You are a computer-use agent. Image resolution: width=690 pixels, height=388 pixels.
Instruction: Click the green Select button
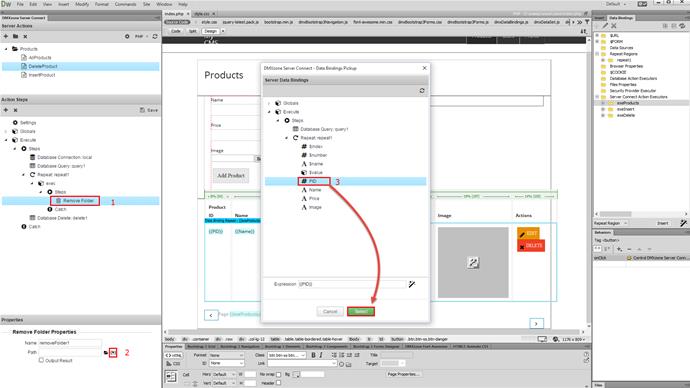[361, 311]
